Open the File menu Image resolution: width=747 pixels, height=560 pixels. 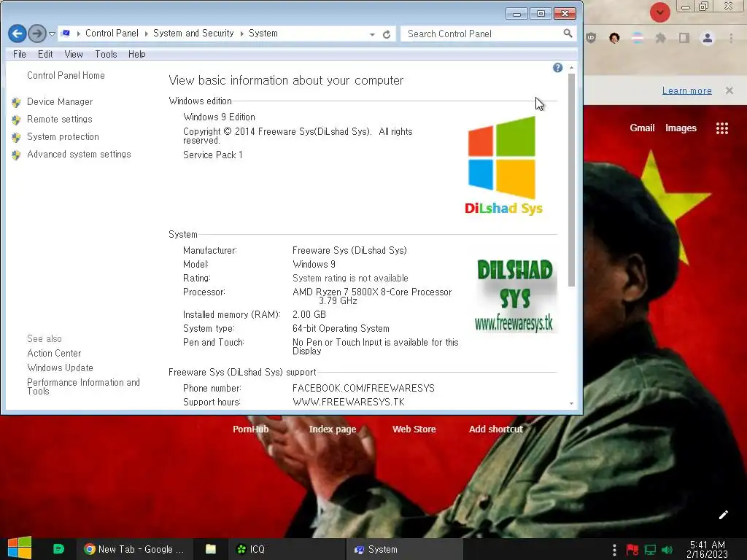click(20, 54)
